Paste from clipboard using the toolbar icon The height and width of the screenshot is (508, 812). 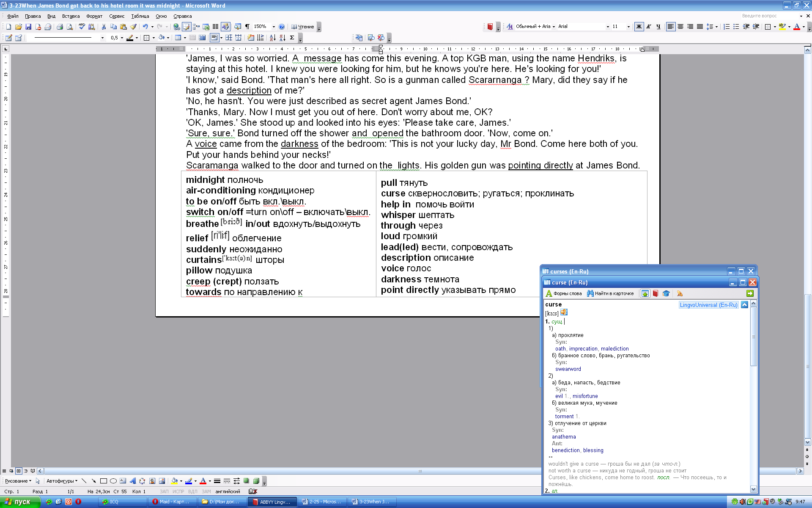pos(123,27)
